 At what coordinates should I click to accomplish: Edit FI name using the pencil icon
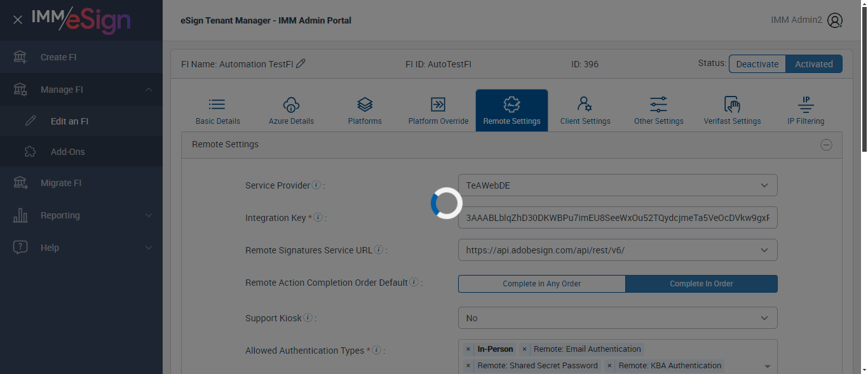301,63
